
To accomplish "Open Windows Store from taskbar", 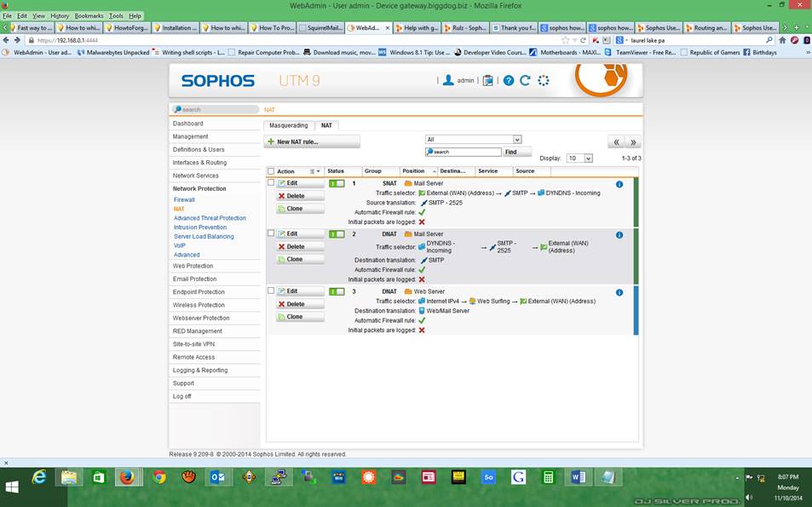I will (98, 476).
